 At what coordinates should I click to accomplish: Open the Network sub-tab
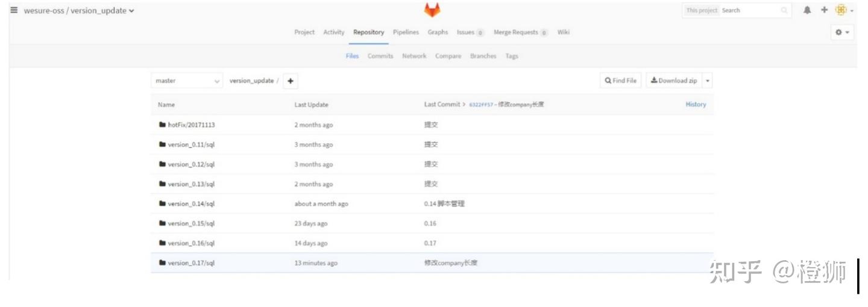[x=414, y=56]
